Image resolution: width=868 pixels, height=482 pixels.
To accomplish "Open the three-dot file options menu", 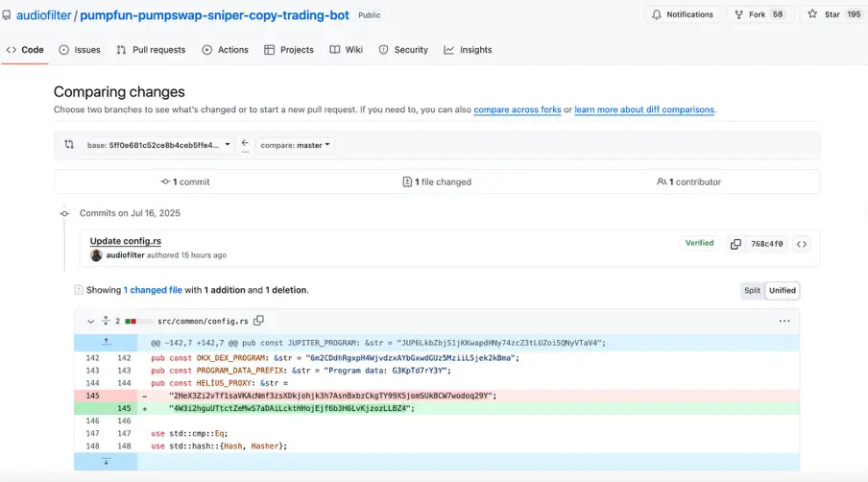I will [784, 321].
